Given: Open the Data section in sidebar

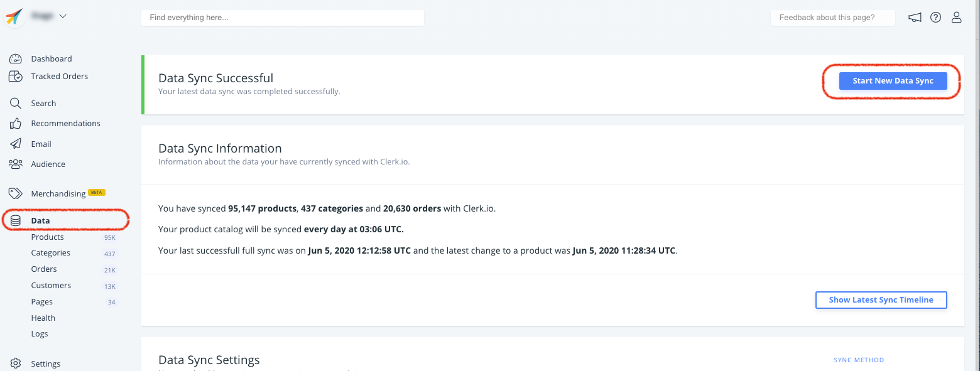Looking at the screenshot, I should 40,221.
